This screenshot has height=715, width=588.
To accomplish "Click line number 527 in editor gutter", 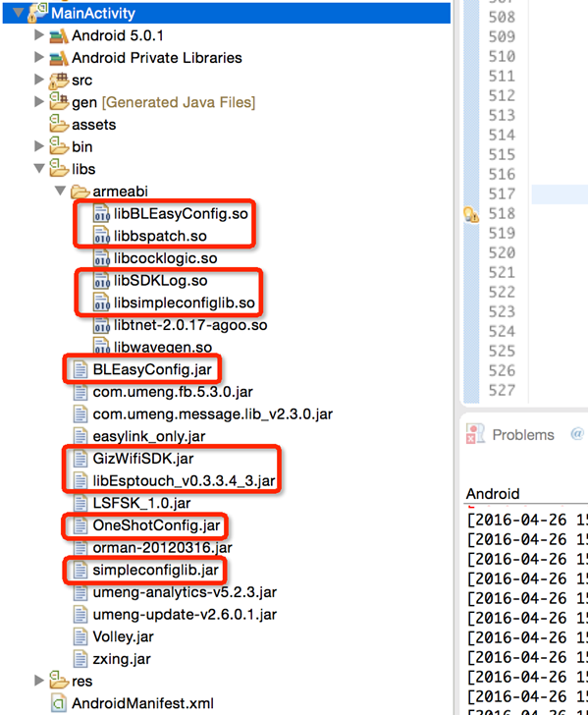I will [x=502, y=390].
